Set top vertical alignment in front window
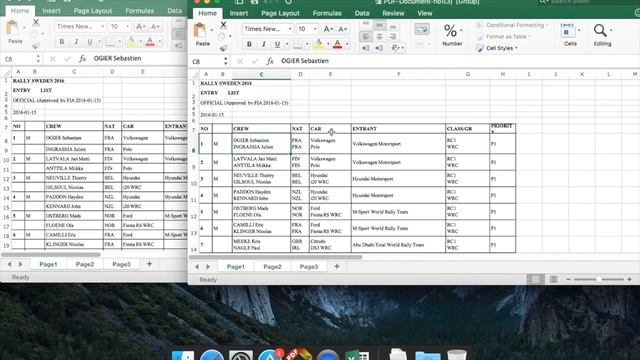640x360 pixels. pos(366,24)
